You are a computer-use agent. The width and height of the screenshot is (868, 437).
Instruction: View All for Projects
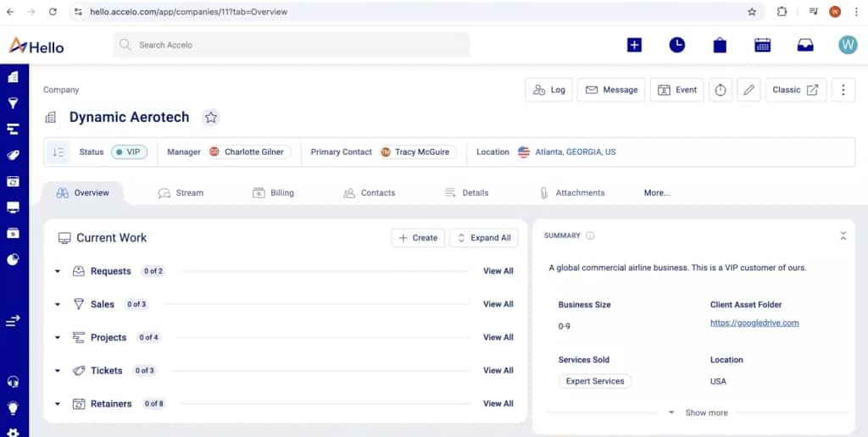coord(498,337)
